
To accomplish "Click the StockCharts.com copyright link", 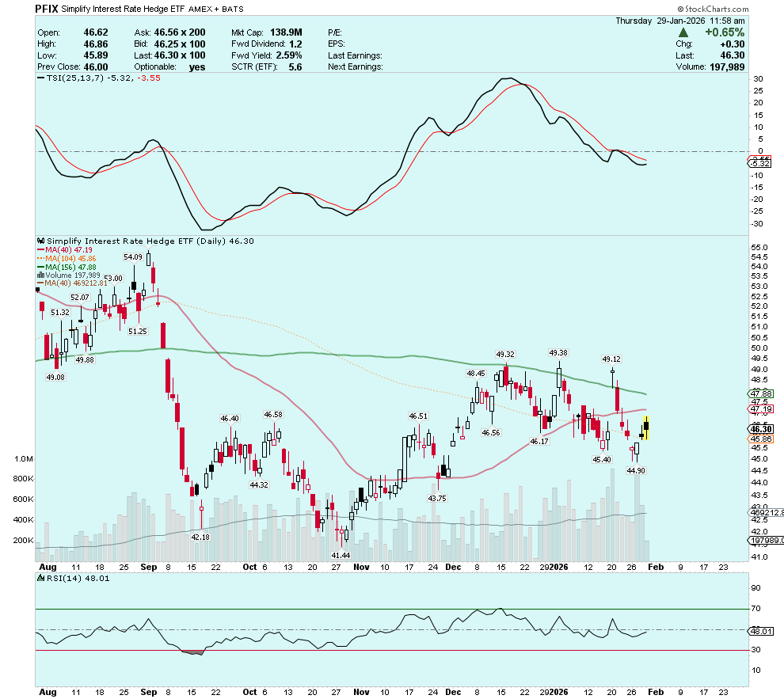I will pos(713,9).
